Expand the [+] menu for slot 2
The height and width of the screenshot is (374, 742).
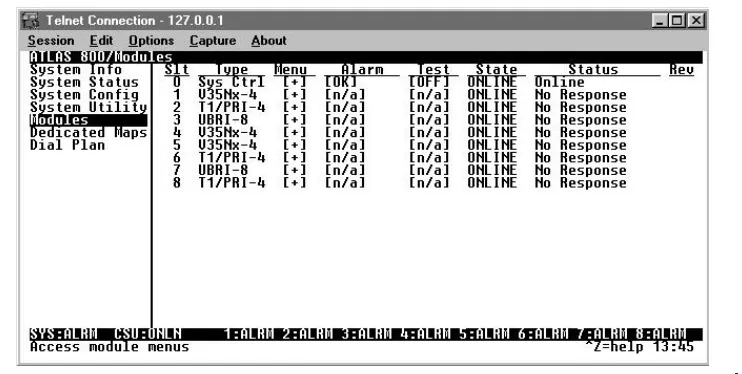point(294,107)
